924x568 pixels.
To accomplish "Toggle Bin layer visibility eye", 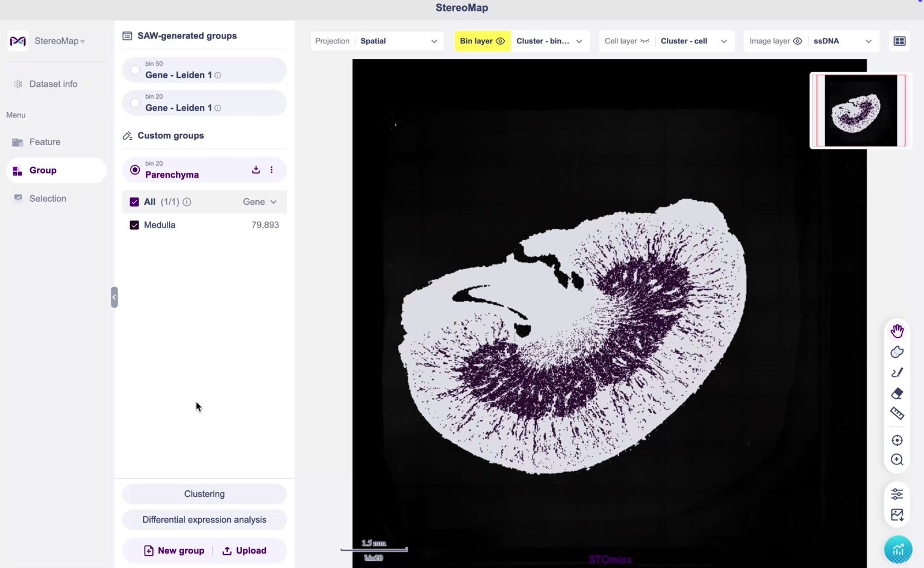I will 500,41.
